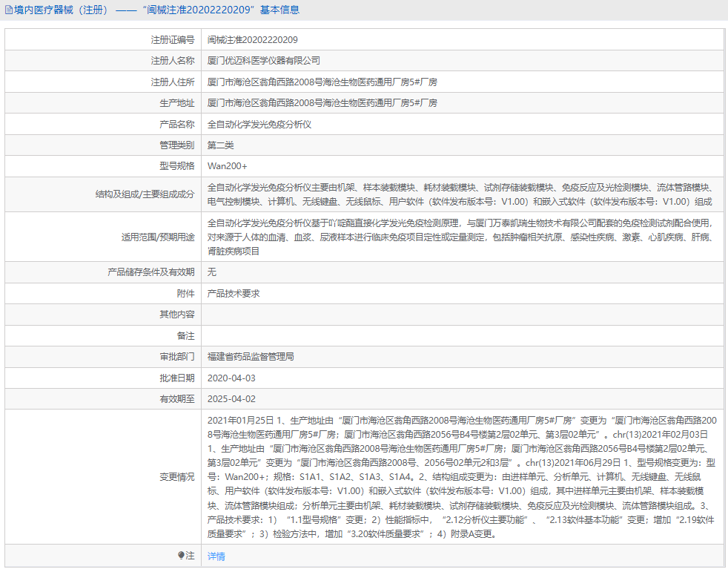Click the Wan200+ model value cell
This screenshot has width=728, height=572.
point(229,166)
